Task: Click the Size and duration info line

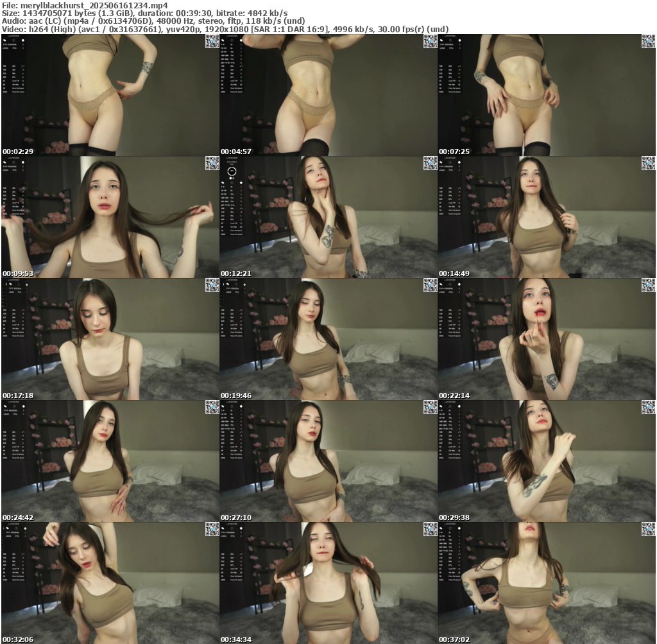Action: pos(144,13)
